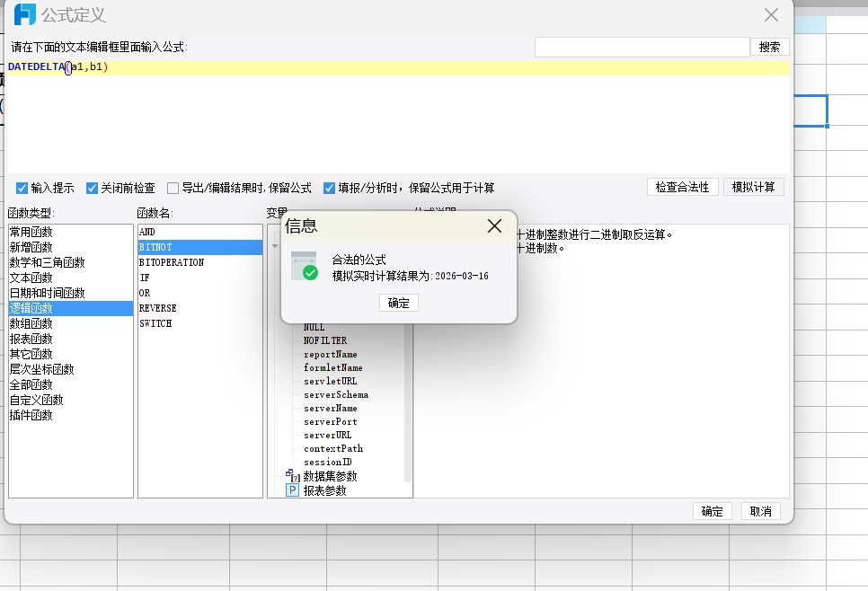Click the 搜索 button
The height and width of the screenshot is (591, 868).
tap(769, 47)
